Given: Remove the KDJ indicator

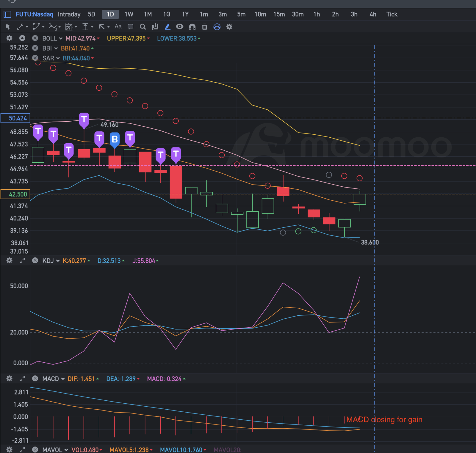Looking at the screenshot, I should (x=35, y=261).
